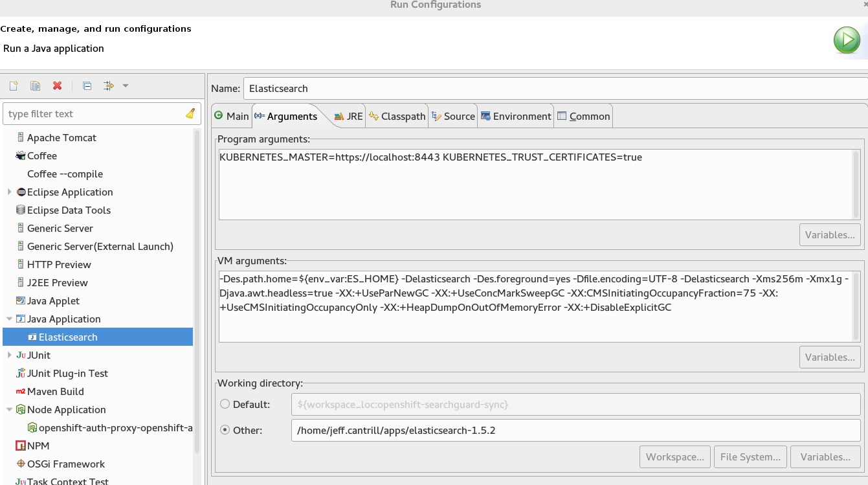This screenshot has height=485, width=868.
Task: Click the Maven Build m2 icon
Action: (21, 391)
